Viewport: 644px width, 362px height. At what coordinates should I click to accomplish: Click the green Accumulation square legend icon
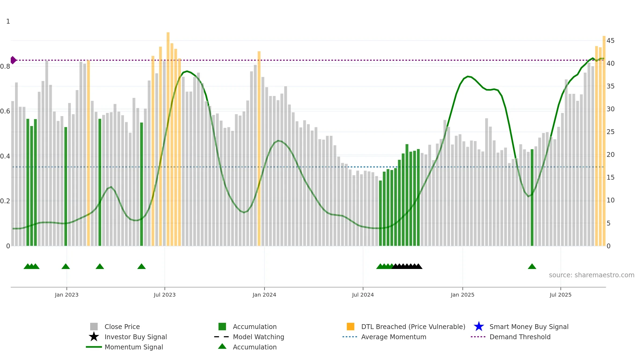click(x=222, y=326)
